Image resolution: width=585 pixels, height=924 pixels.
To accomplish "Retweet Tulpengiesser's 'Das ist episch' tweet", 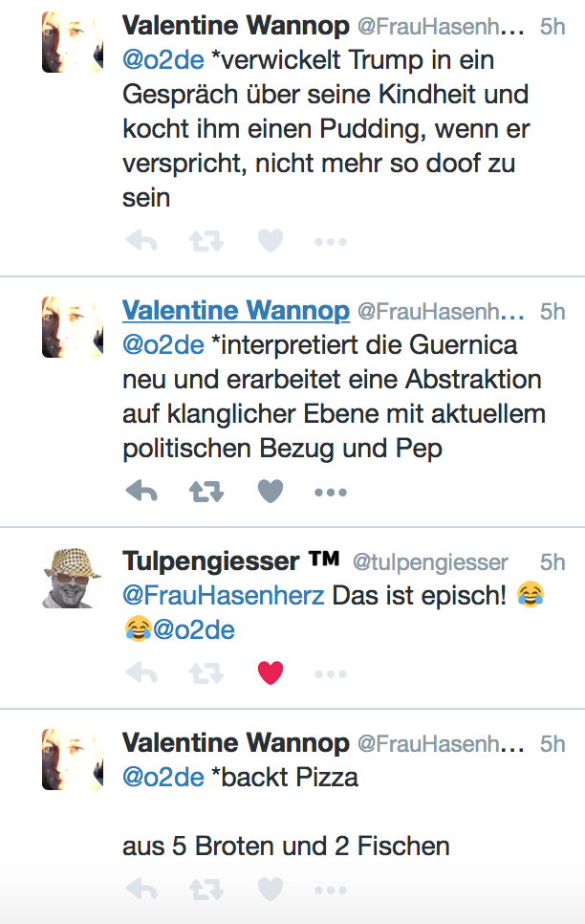I will [x=206, y=673].
